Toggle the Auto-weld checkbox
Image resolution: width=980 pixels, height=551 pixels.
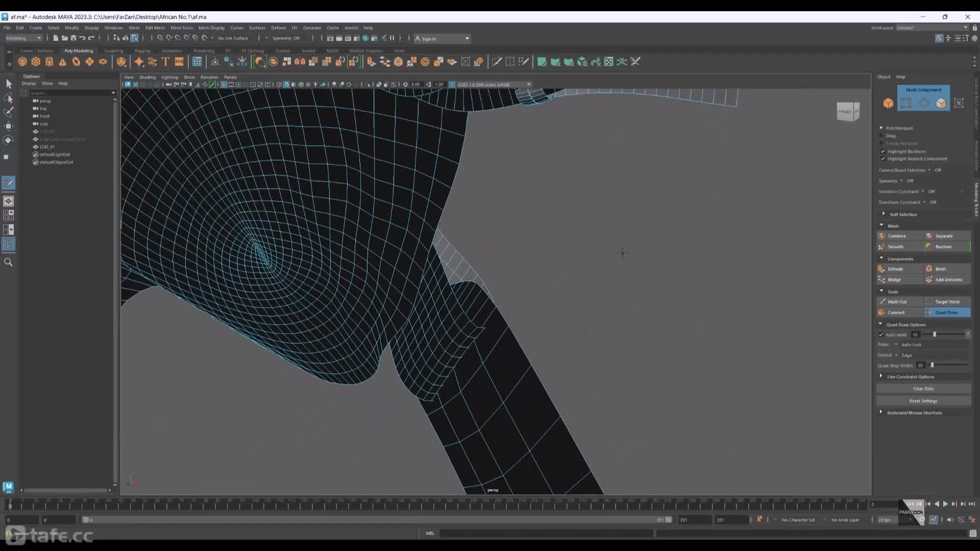(x=881, y=335)
